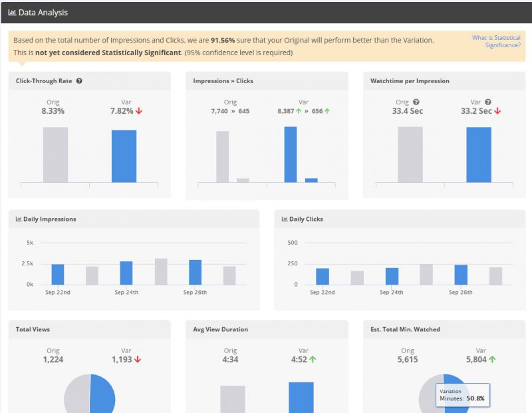Click the help icon beside Watchtime Var label
Screen dimensions: 532x413
(x=487, y=102)
